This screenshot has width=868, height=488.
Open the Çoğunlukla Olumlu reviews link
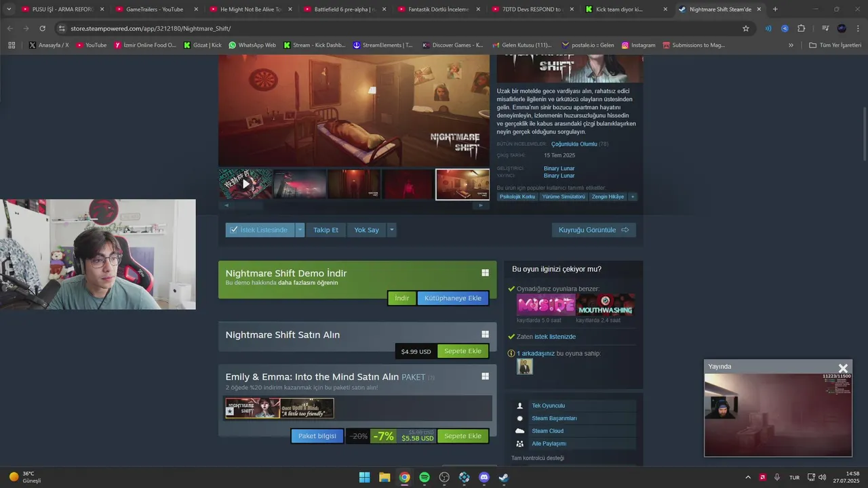coord(574,144)
